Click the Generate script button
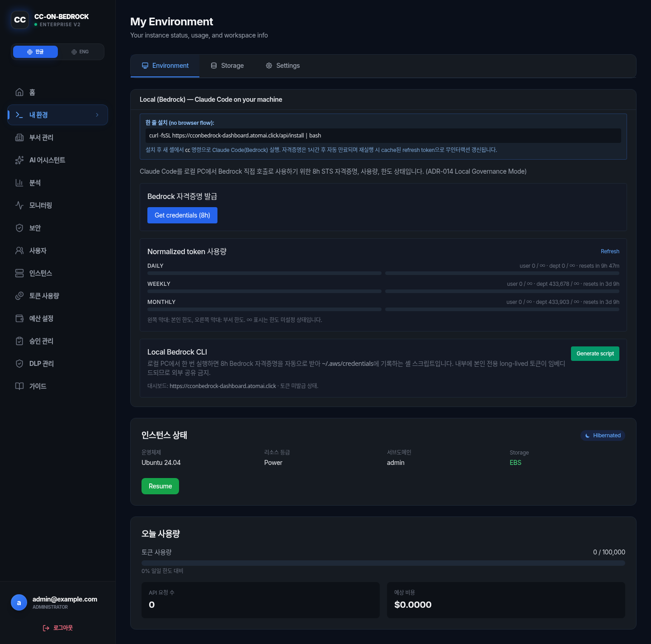The width and height of the screenshot is (651, 644). point(595,354)
